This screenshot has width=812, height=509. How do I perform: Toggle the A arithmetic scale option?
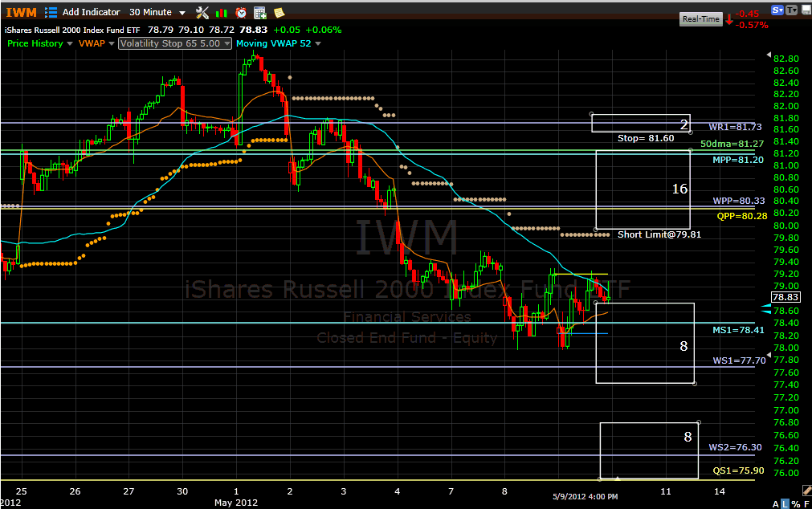click(775, 504)
